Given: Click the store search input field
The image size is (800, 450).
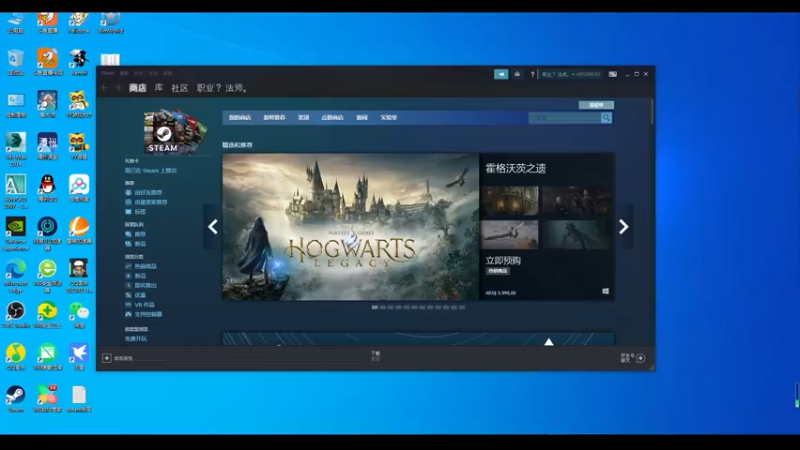Looking at the screenshot, I should (565, 118).
